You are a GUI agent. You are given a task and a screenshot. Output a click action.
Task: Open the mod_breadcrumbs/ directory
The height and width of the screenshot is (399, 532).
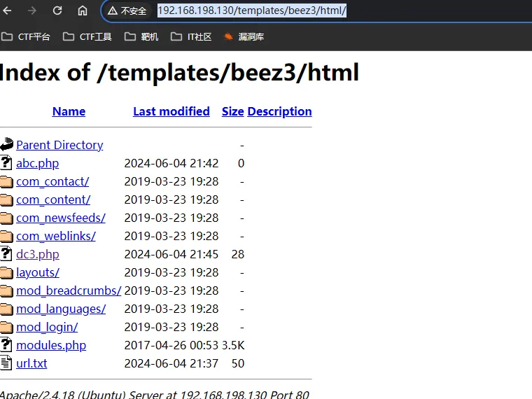(x=69, y=290)
